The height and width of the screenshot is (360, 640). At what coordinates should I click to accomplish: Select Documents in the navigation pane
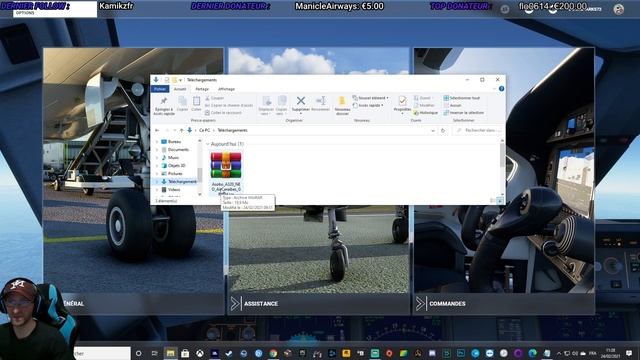click(178, 150)
